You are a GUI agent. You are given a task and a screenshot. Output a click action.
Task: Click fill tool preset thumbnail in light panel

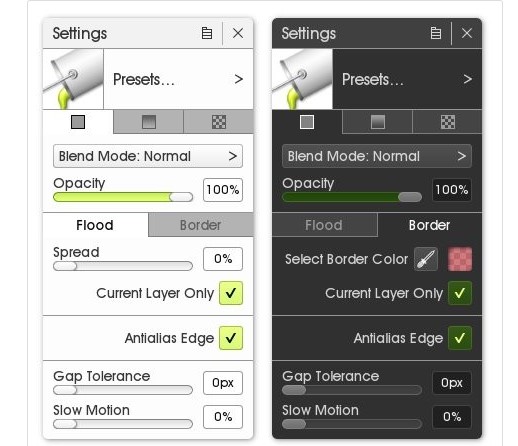73,79
